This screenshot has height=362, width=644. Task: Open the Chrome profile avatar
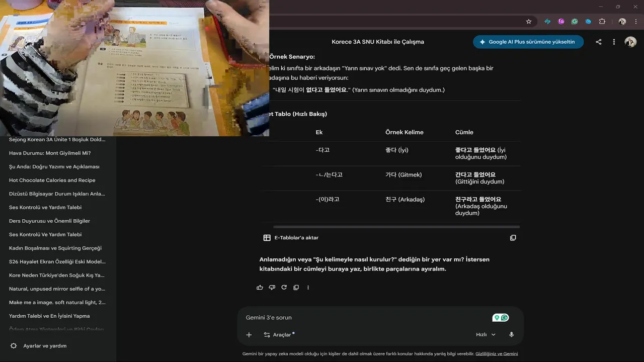622,22
